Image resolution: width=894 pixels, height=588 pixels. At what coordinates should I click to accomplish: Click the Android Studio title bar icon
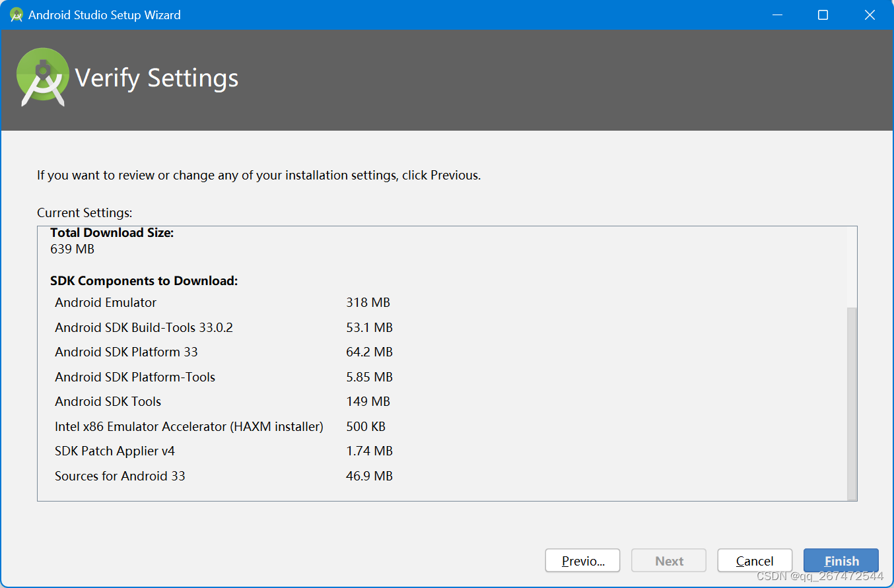[17, 15]
